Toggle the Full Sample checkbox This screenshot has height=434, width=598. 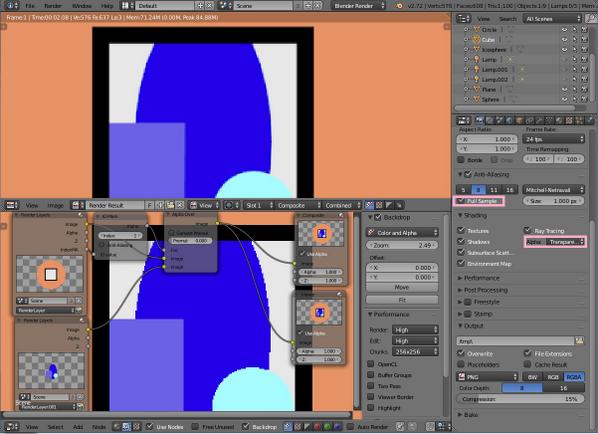tap(461, 201)
